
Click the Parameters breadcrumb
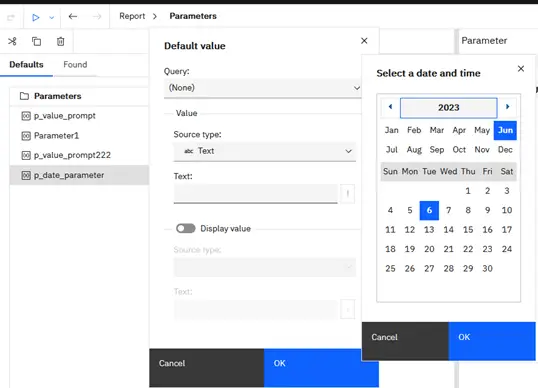pyautogui.click(x=193, y=16)
